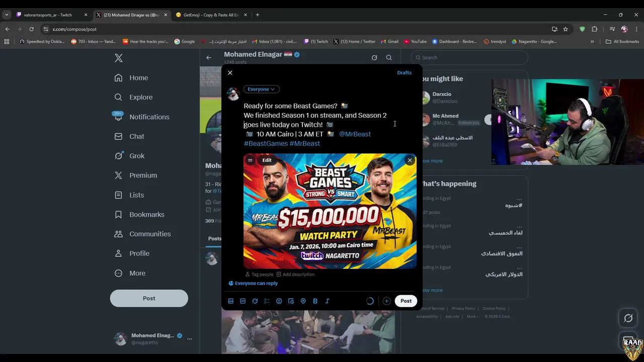The width and height of the screenshot is (644, 362).
Task: Add another post with plus icon
Action: [386, 301]
